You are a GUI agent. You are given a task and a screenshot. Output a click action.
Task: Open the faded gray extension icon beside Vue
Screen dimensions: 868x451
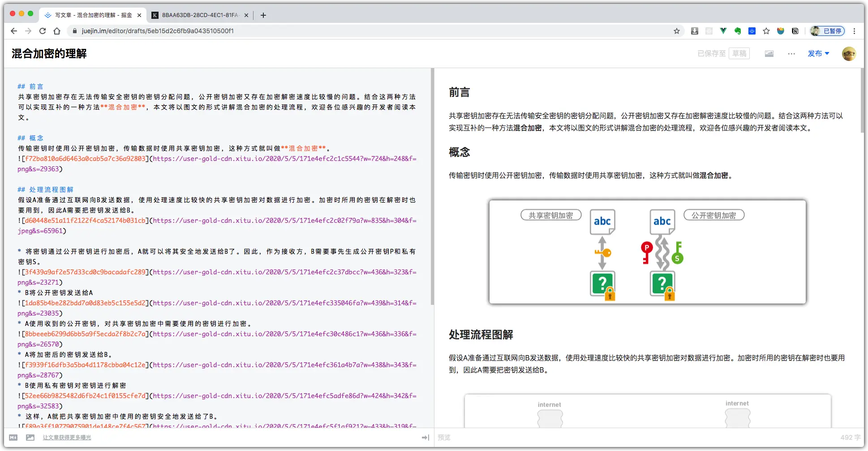point(709,31)
